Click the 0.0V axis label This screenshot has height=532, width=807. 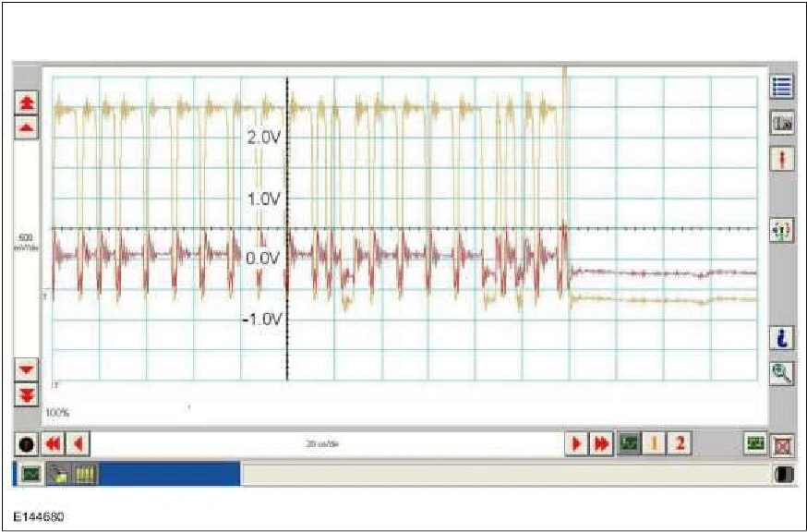pyautogui.click(x=264, y=258)
